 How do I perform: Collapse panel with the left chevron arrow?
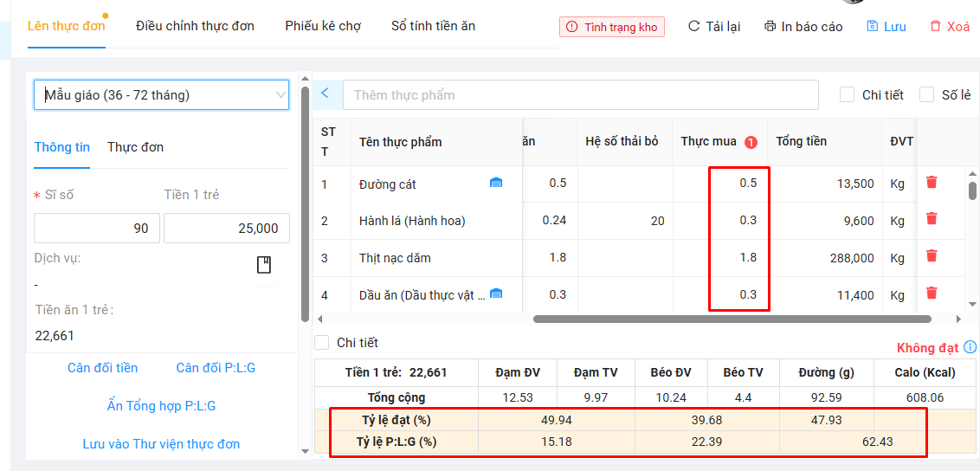(x=326, y=94)
